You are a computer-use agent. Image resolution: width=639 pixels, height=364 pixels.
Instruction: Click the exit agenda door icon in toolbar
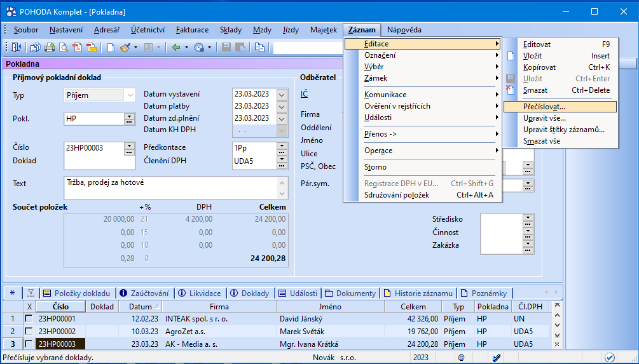17,48
